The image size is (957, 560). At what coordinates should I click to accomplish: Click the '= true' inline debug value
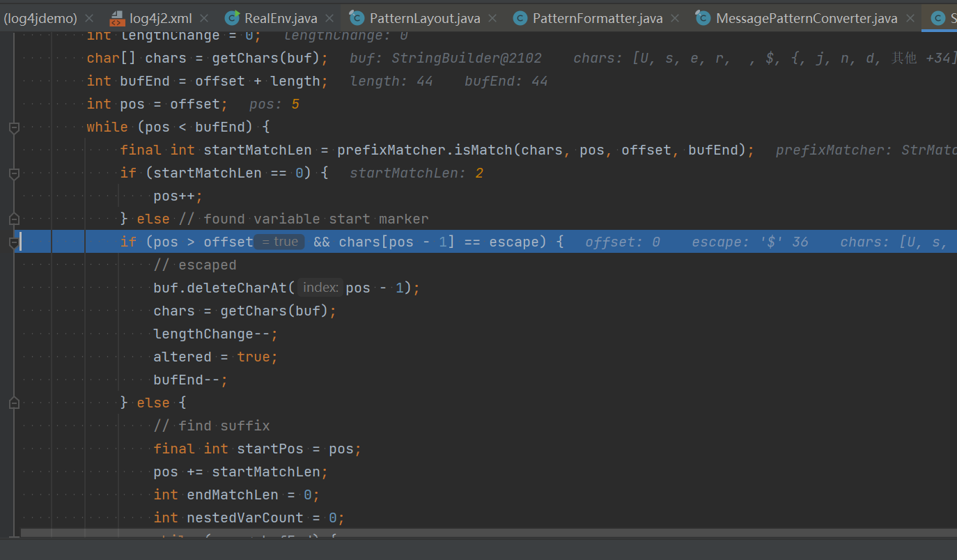(279, 242)
